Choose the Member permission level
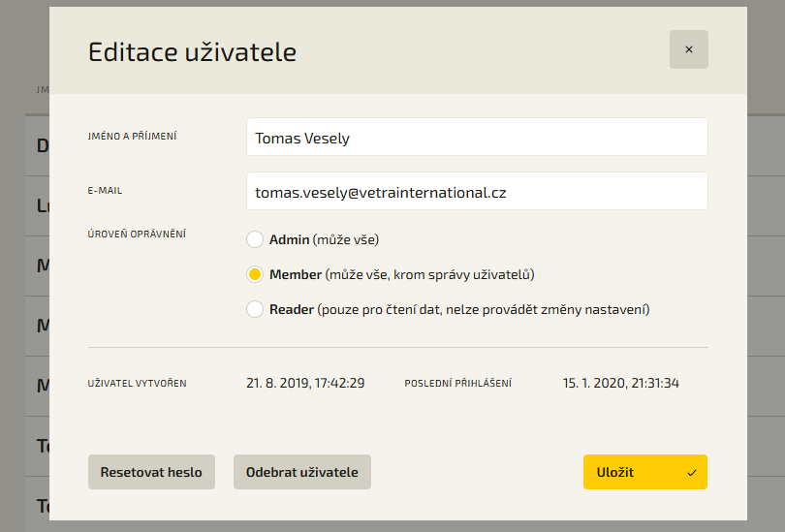 (x=255, y=274)
